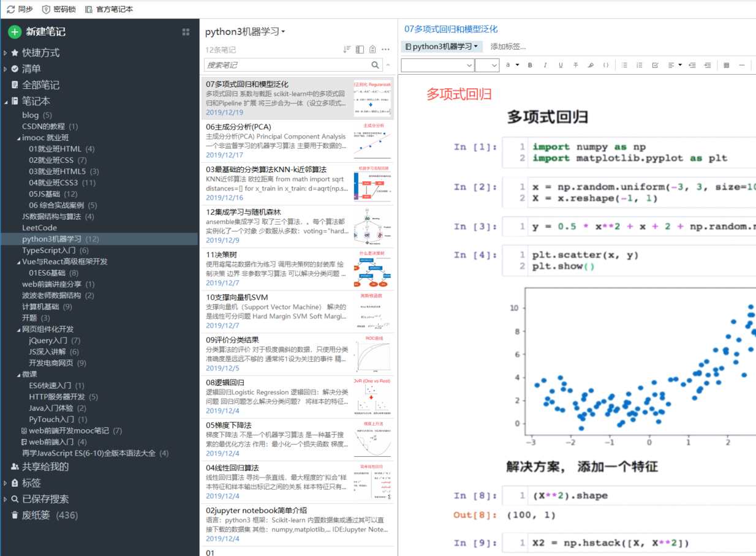
Task: Click the search magnifier icon
Action: pyautogui.click(x=376, y=65)
